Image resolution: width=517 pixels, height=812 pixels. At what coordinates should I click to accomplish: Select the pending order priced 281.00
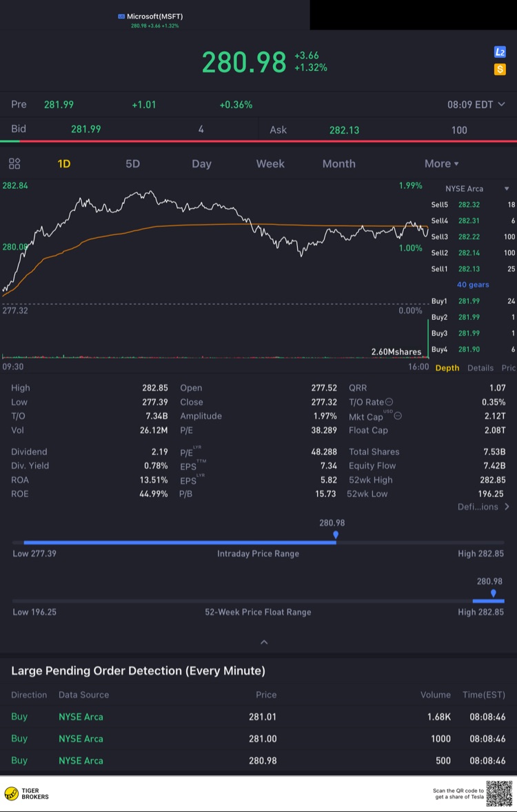(258, 738)
